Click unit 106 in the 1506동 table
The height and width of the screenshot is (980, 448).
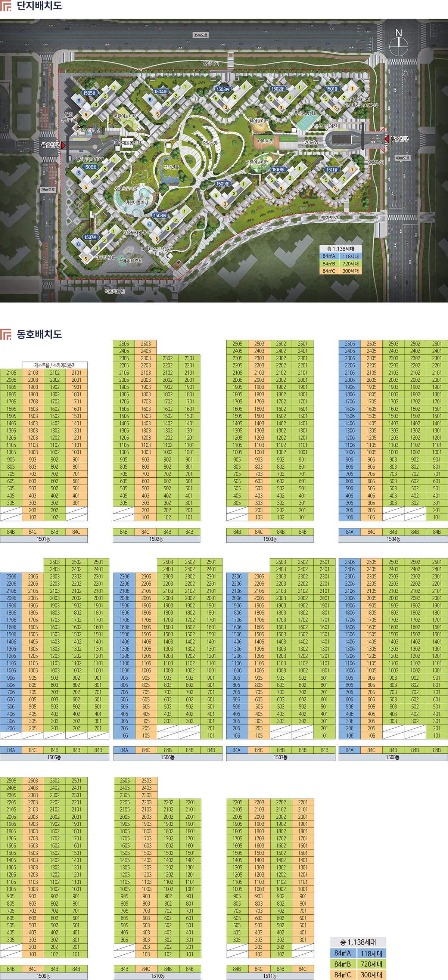click(x=124, y=736)
